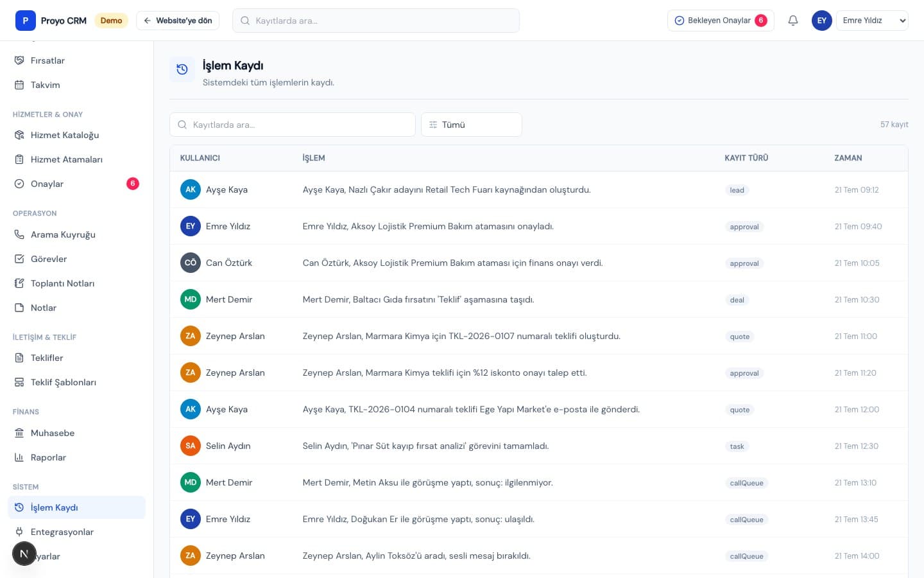Screen dimensions: 924x578
Task: Focus the table Kayıtlarda ara search field
Action: click(x=293, y=125)
